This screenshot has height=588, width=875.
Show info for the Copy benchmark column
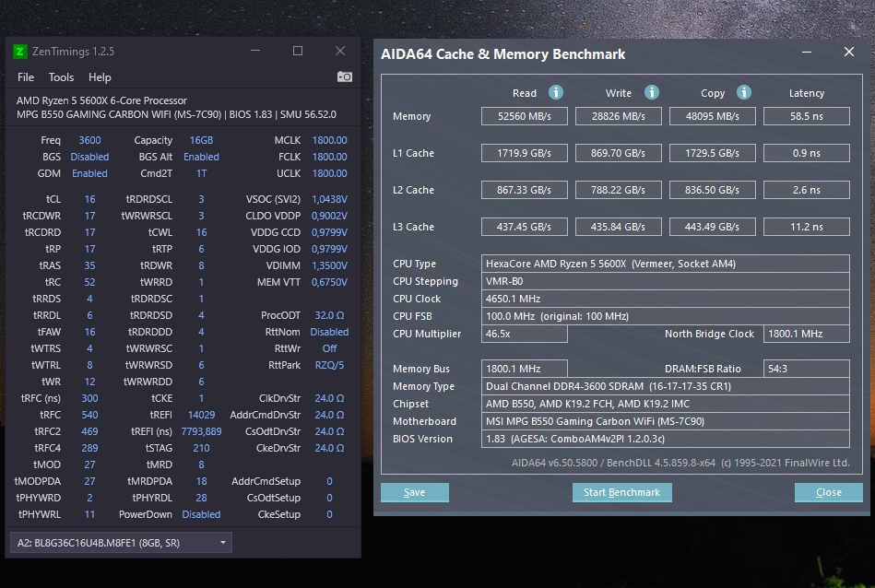click(x=744, y=92)
